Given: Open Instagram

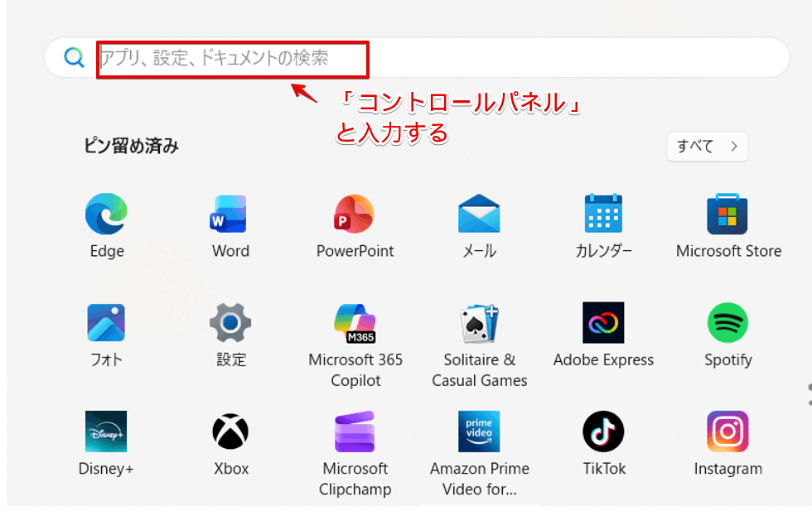Looking at the screenshot, I should [x=727, y=432].
